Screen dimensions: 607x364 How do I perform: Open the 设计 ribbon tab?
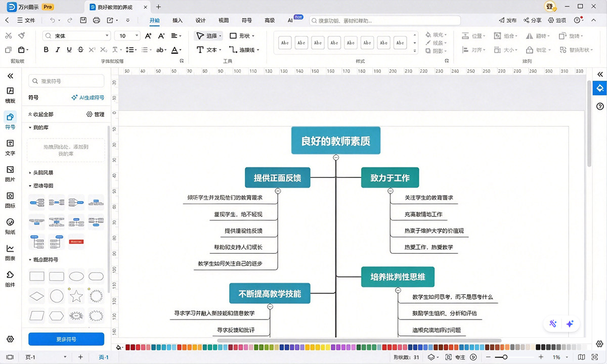(200, 20)
